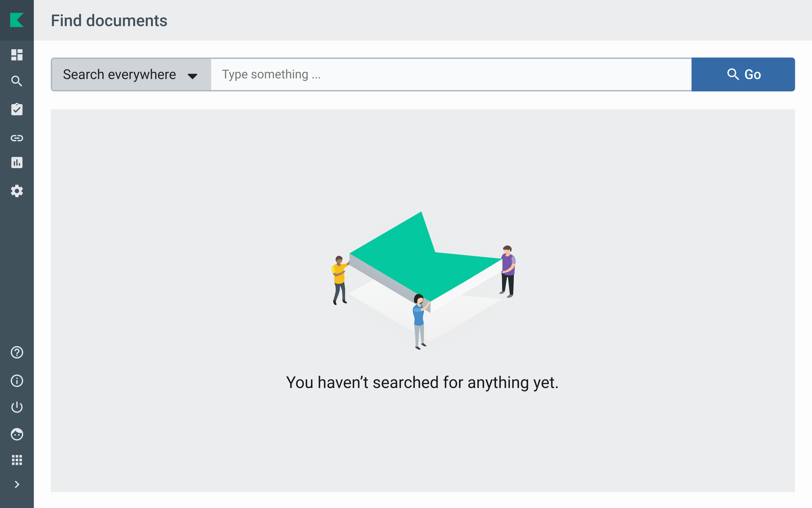Expand the sidebar with the chevron arrow

pyautogui.click(x=17, y=484)
